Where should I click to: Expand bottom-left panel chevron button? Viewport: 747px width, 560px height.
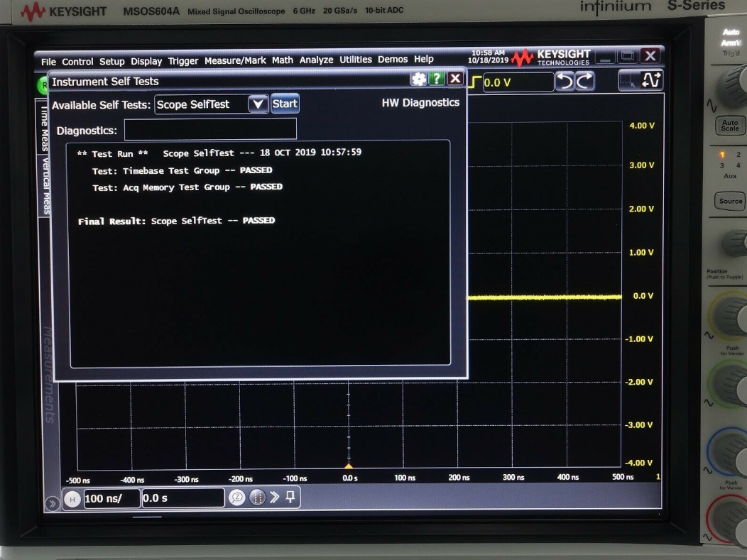(52, 504)
